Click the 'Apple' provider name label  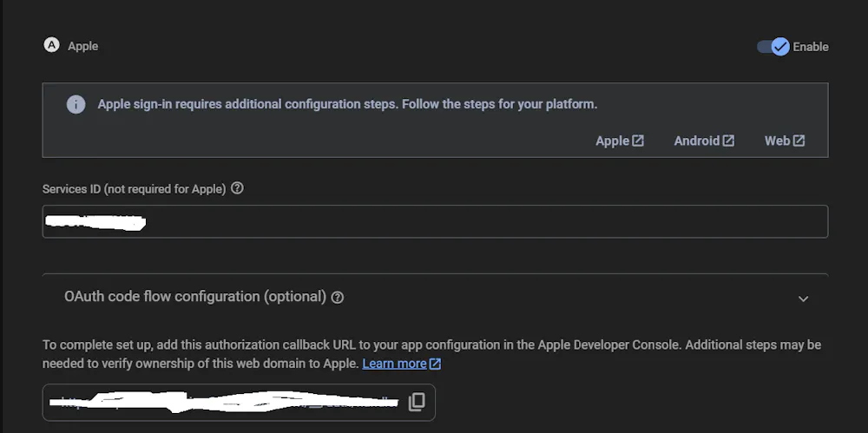83,47
